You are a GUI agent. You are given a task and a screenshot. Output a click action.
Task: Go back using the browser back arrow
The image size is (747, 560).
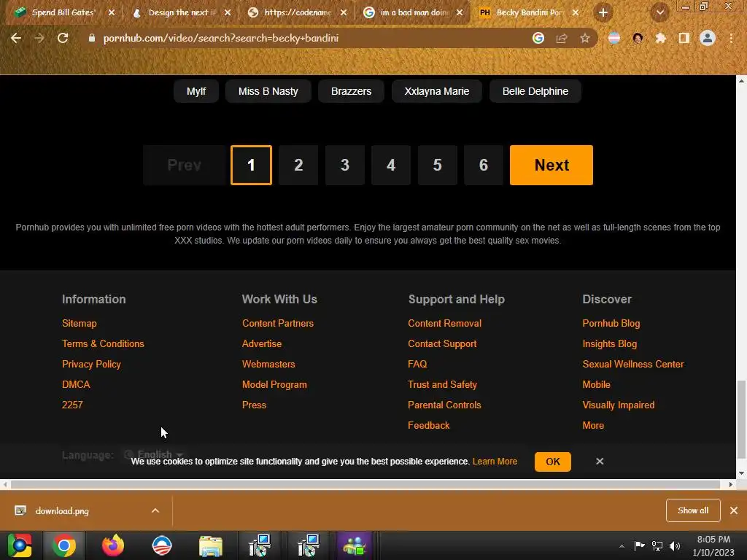point(16,38)
